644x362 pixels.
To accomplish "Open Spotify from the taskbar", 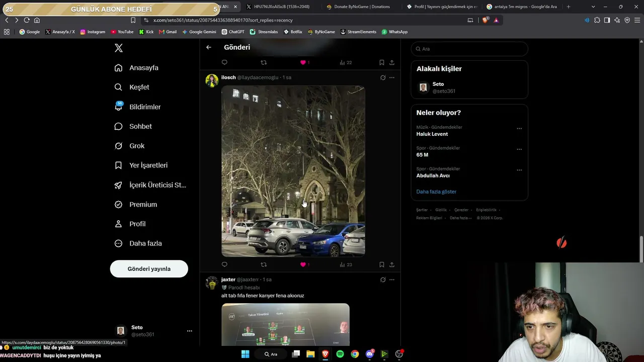I will click(340, 354).
